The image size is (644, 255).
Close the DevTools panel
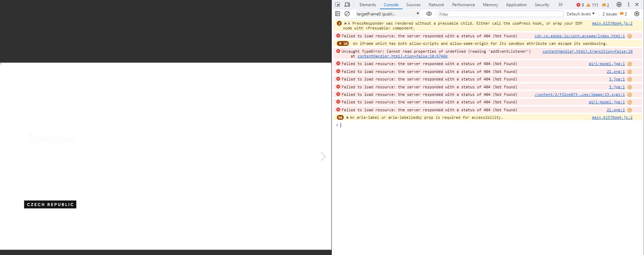(x=637, y=5)
